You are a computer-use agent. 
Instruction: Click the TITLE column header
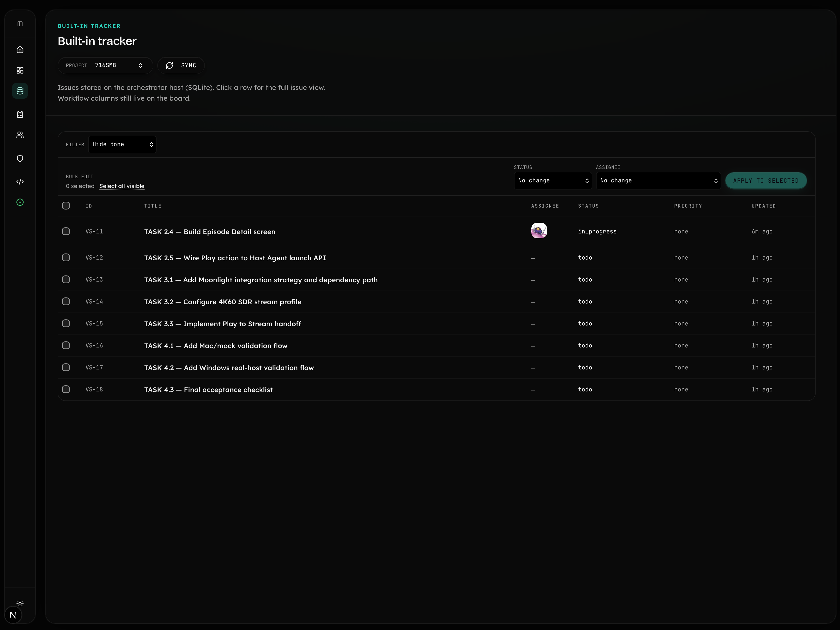(153, 206)
